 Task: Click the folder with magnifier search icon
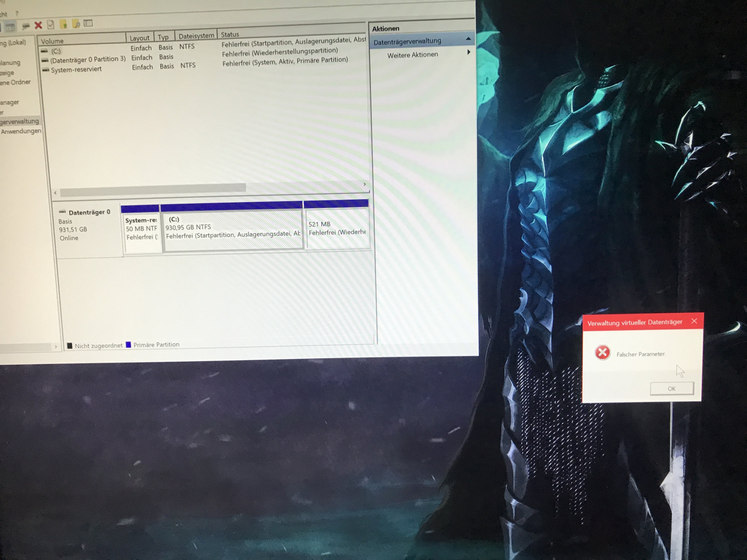76,24
